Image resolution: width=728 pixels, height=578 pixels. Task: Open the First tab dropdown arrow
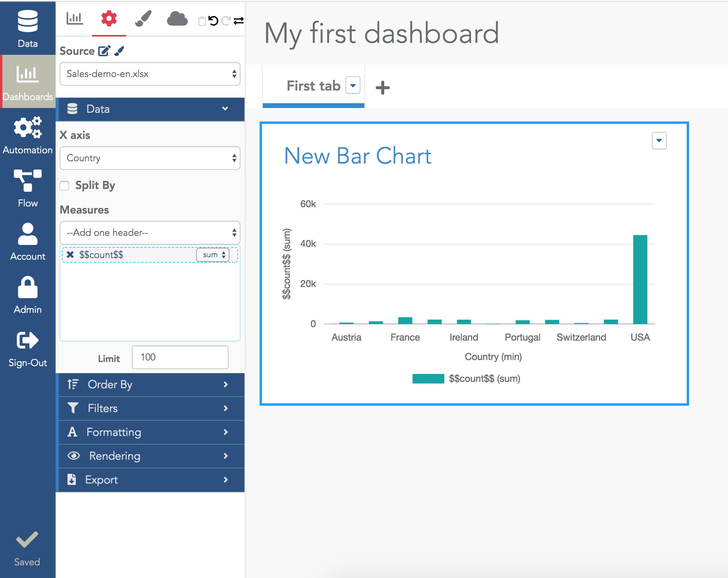pyautogui.click(x=353, y=85)
